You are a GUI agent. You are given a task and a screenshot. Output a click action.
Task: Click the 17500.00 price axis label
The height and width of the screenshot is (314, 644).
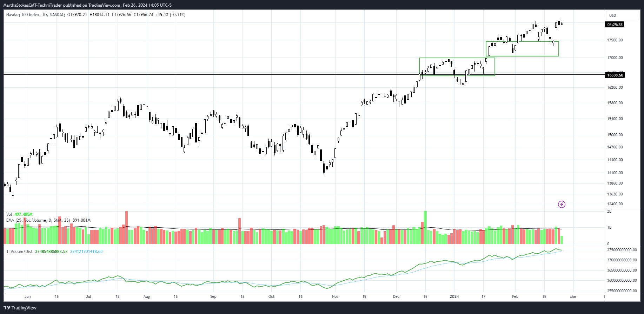pos(615,40)
